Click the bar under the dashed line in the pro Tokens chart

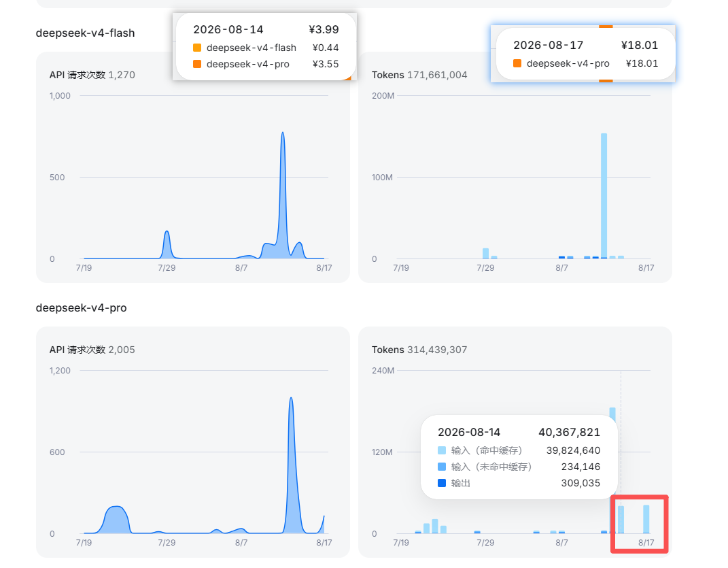[x=621, y=520]
